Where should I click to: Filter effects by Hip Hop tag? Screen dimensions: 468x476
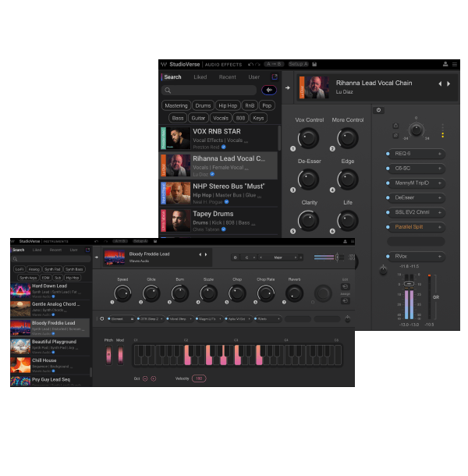tap(228, 105)
